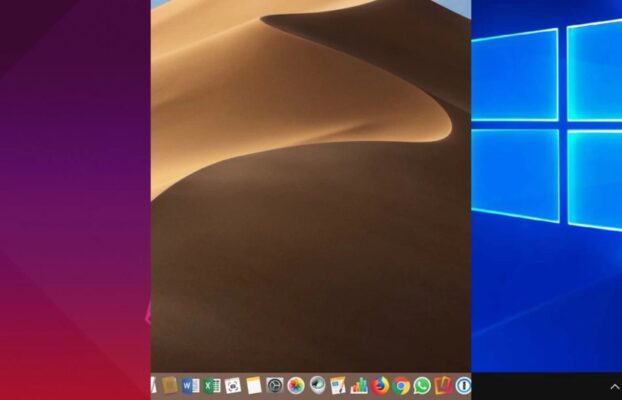This screenshot has width=622, height=400.
Task: Open the brown notebook app icon
Action: (170, 385)
